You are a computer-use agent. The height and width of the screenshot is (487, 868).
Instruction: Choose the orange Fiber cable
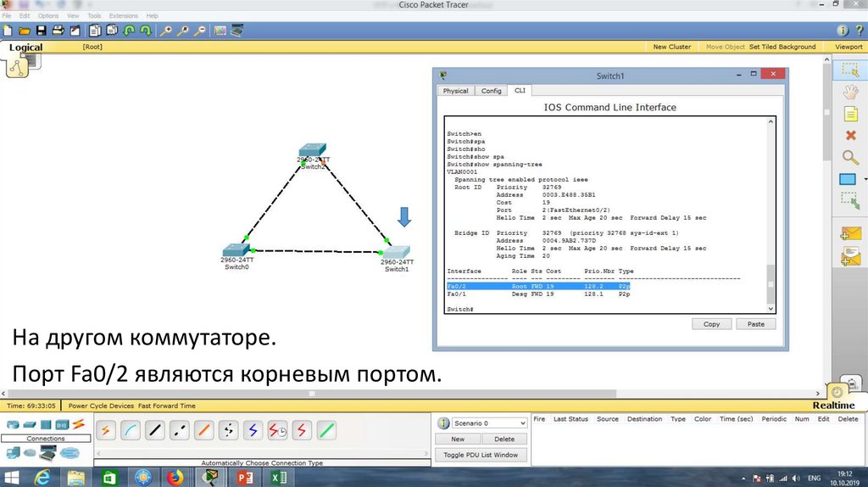pos(203,430)
